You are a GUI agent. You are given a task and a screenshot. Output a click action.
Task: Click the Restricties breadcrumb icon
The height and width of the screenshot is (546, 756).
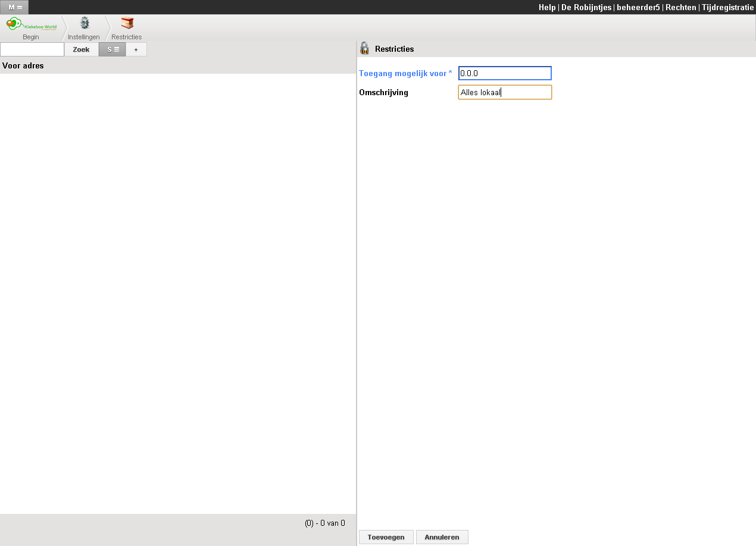[127, 24]
